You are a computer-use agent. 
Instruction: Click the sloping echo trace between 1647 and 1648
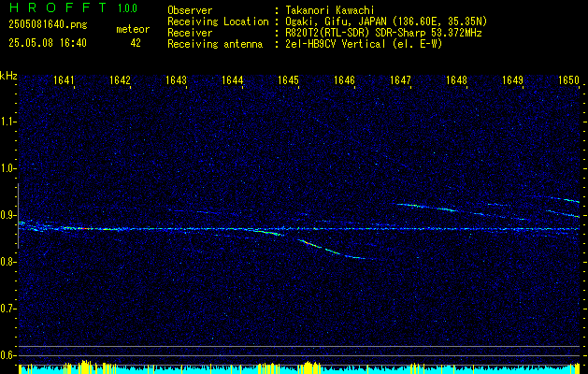[x=427, y=207]
